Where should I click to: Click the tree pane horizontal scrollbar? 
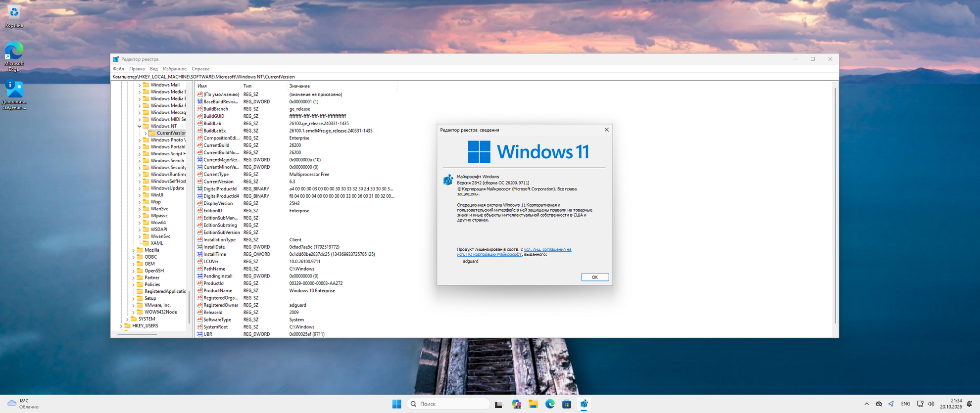[138, 334]
